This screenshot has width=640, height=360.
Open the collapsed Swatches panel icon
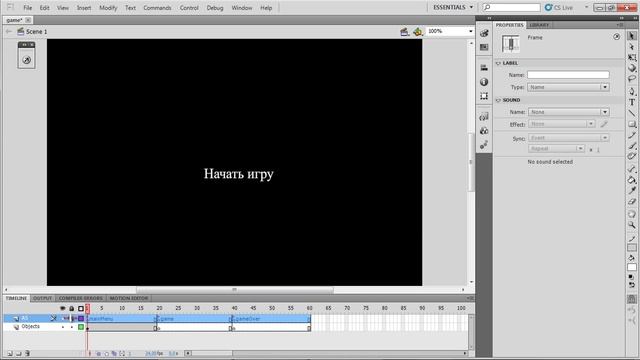point(484,47)
